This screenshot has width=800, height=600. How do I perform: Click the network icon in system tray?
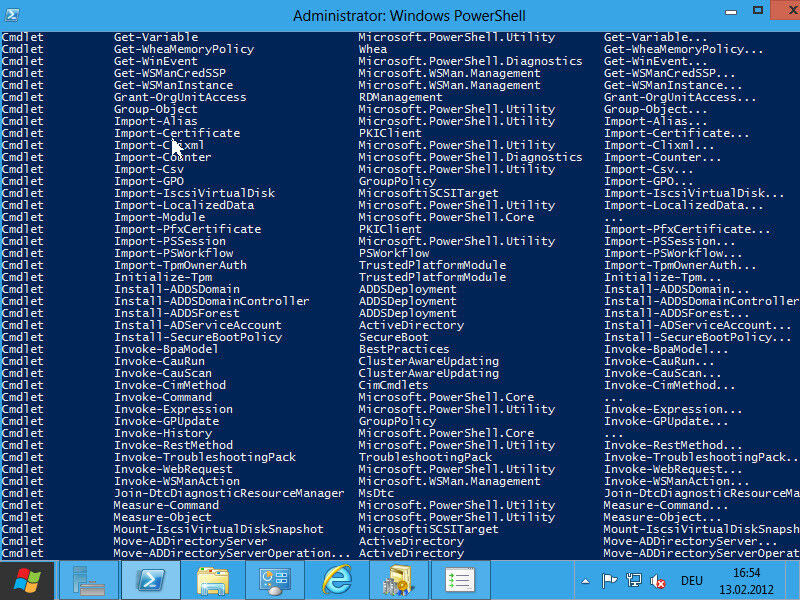(x=634, y=581)
